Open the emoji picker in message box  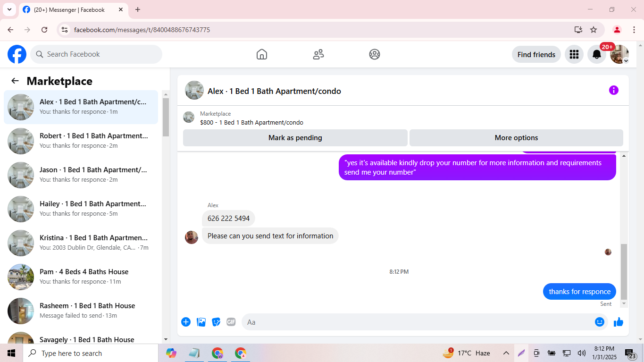pyautogui.click(x=600, y=322)
